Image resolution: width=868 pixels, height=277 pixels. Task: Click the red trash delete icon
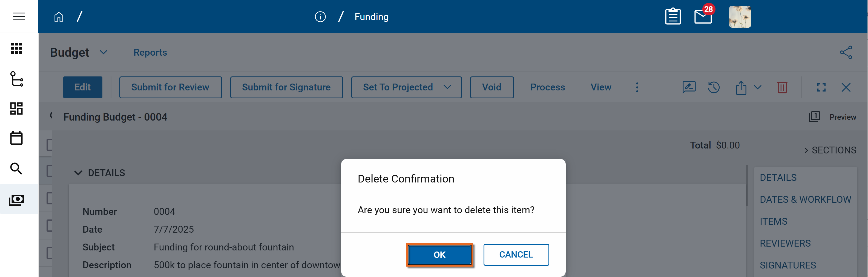(782, 88)
